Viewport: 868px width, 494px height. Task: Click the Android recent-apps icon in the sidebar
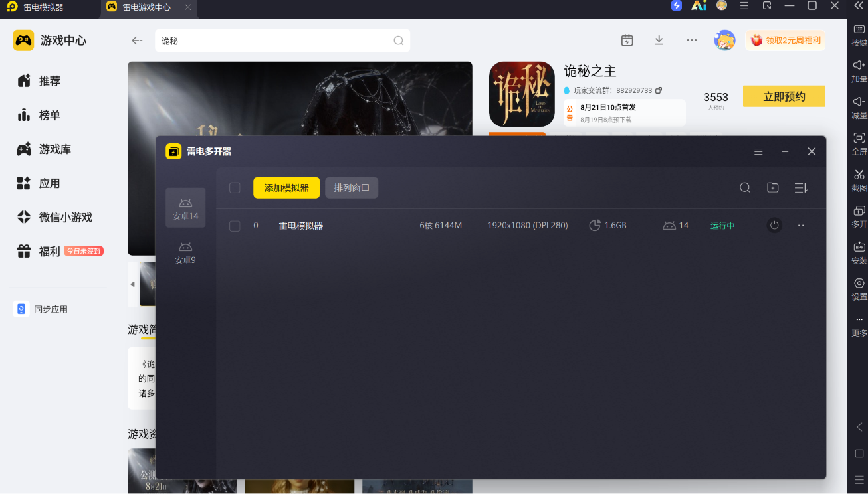click(859, 479)
